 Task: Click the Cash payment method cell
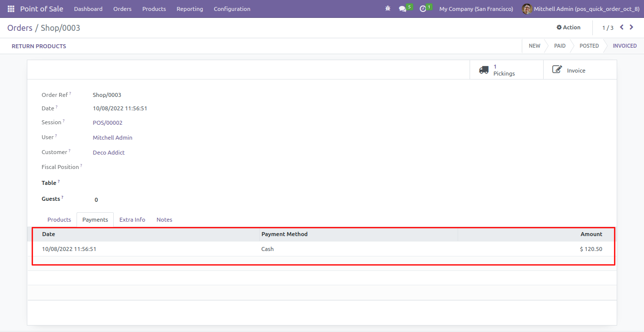(267, 249)
